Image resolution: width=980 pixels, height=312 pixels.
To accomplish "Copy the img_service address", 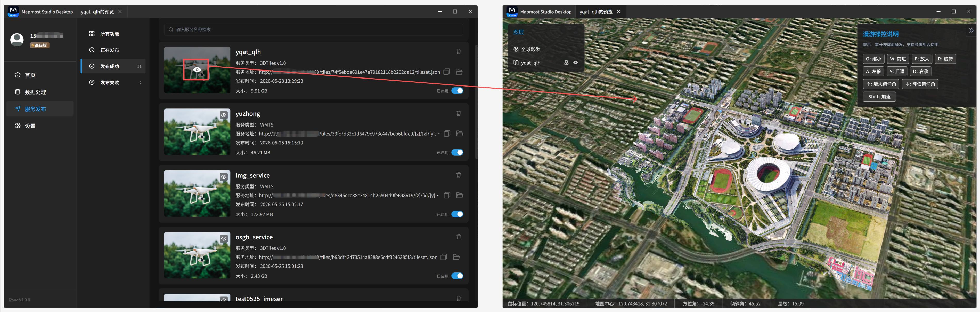I will point(447,195).
